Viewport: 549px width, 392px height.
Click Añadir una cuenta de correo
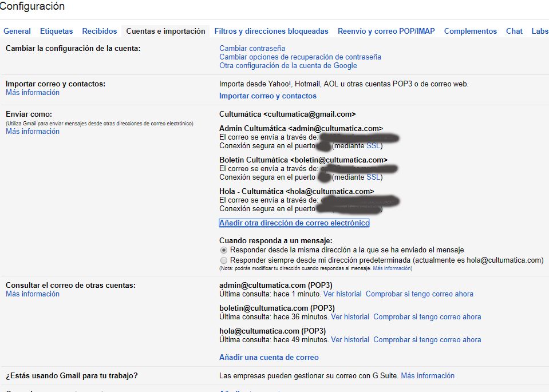click(x=269, y=357)
